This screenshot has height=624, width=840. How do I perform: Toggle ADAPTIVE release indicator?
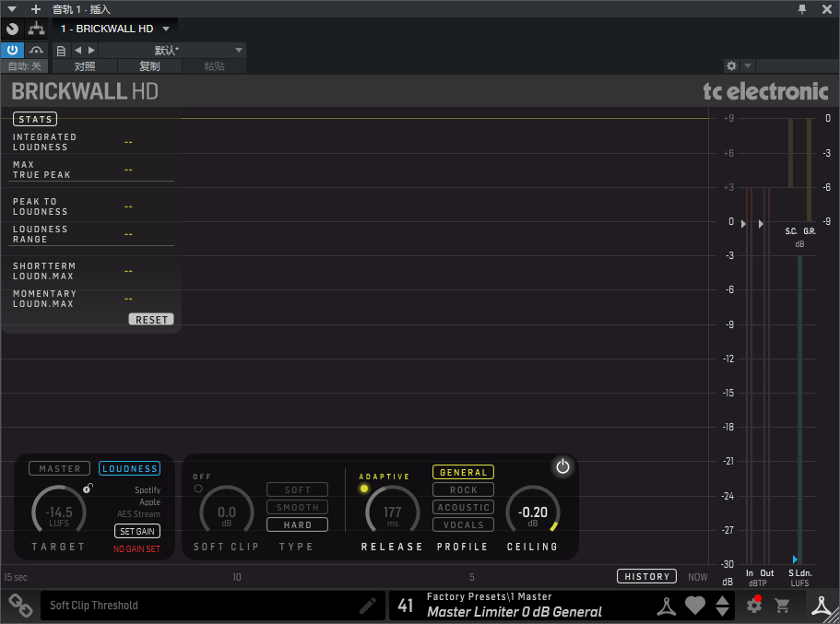point(364,488)
